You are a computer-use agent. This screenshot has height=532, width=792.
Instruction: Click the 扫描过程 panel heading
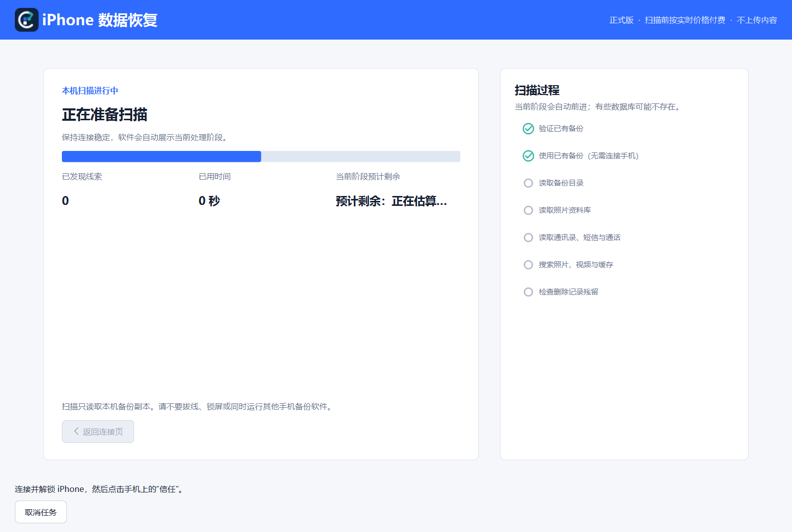[537, 90]
